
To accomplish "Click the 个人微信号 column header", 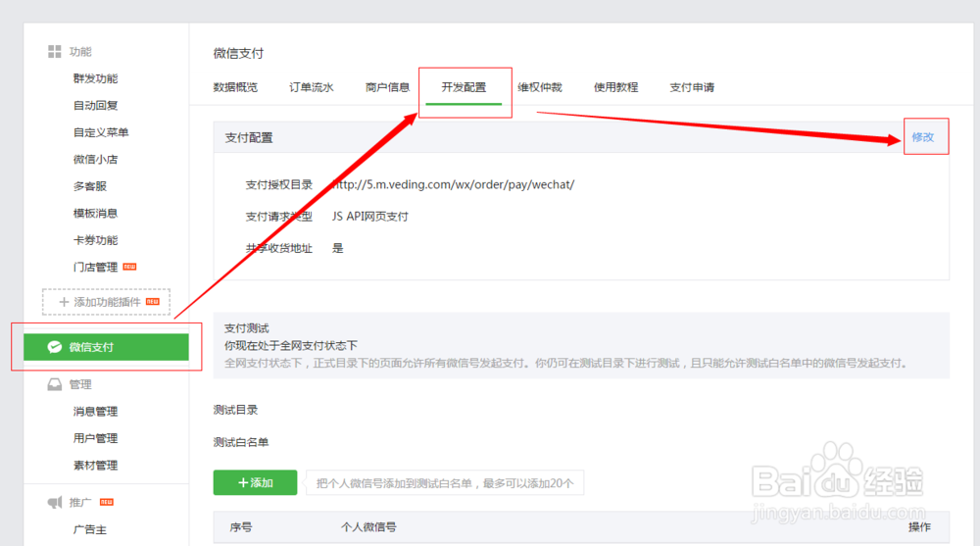I will coord(368,527).
